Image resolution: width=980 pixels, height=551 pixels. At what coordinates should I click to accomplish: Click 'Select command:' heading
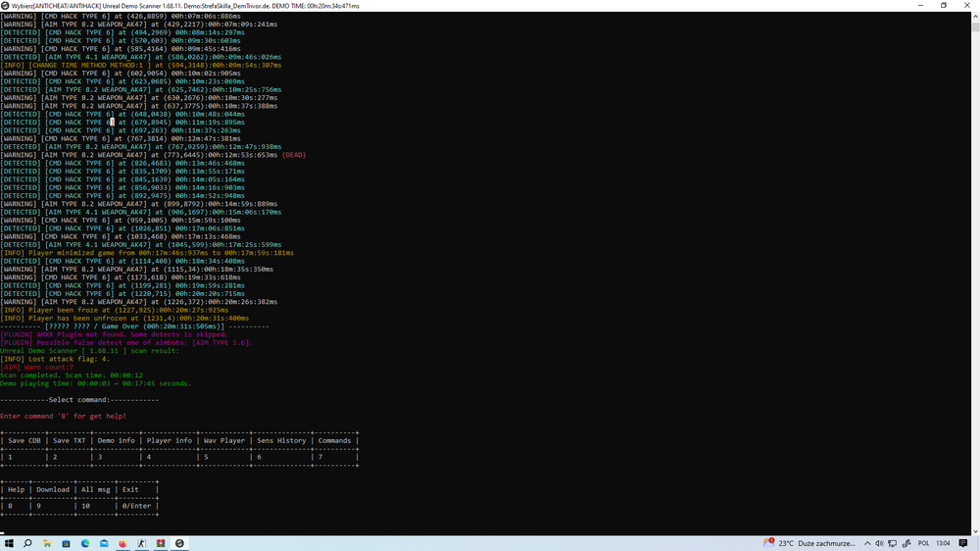coord(79,400)
